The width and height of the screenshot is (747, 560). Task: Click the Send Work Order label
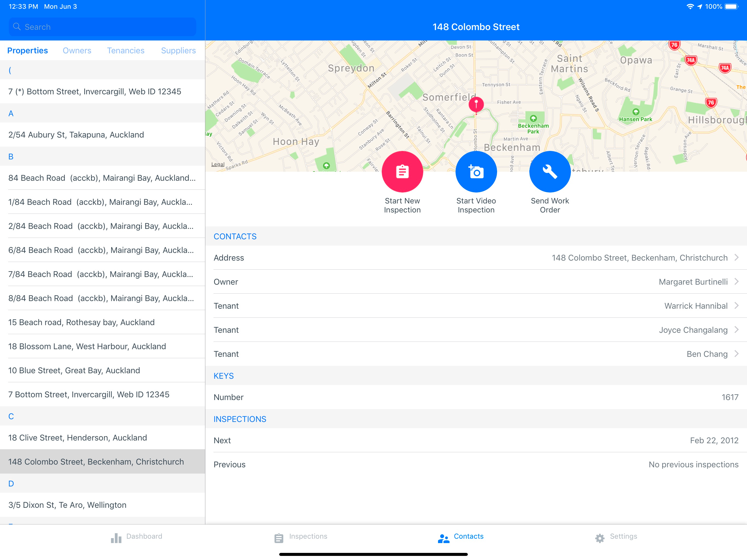[x=550, y=205]
